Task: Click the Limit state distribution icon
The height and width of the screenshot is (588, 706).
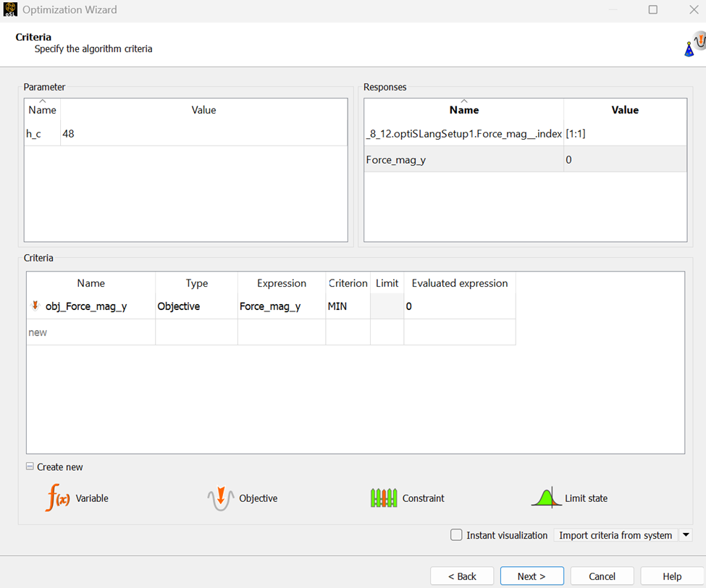Action: point(547,498)
